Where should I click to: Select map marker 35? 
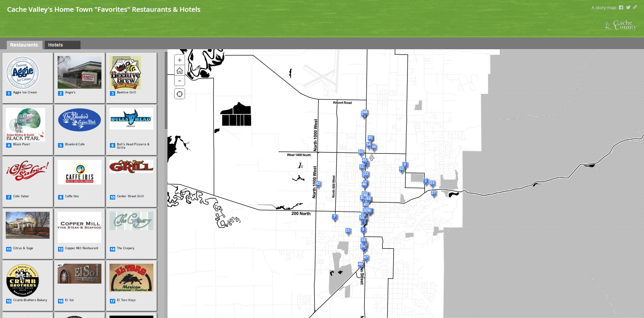click(x=370, y=138)
